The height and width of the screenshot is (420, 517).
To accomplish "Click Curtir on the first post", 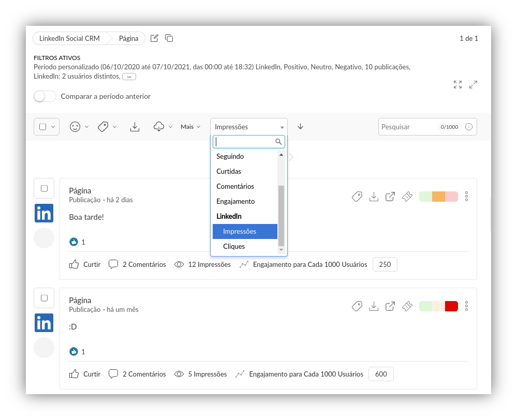I will (x=85, y=264).
